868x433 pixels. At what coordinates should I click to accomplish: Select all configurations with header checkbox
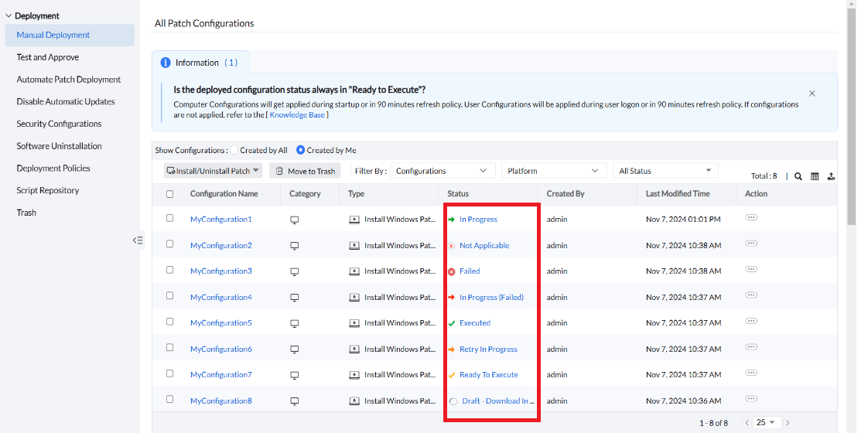[170, 194]
